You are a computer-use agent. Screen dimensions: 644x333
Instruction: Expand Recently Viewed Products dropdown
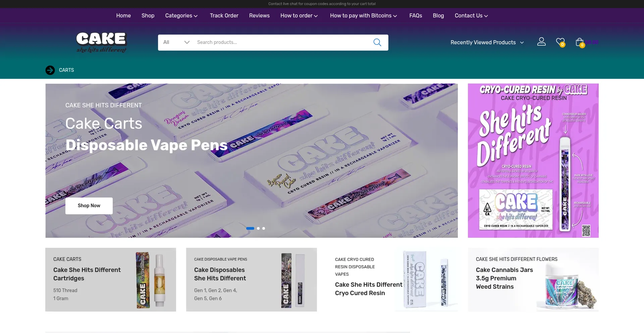click(487, 42)
